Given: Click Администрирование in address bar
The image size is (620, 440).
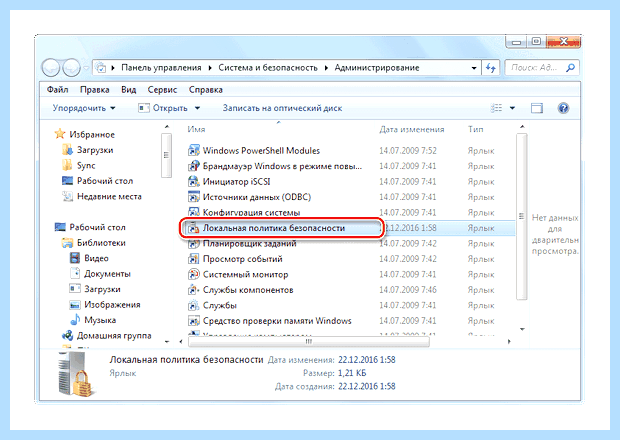Looking at the screenshot, I should (x=377, y=68).
